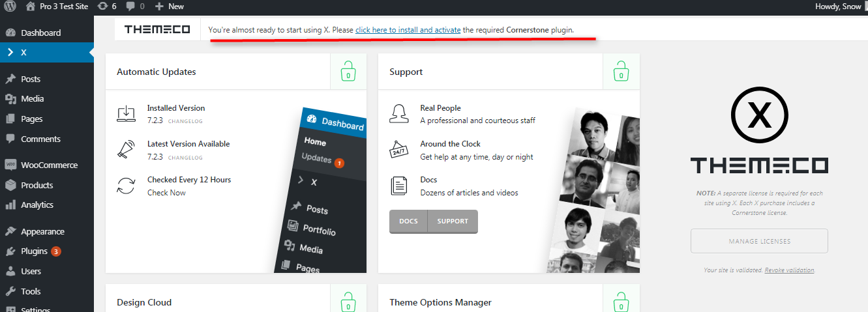
Task: Click the Users person icon in sidebar
Action: pos(10,272)
